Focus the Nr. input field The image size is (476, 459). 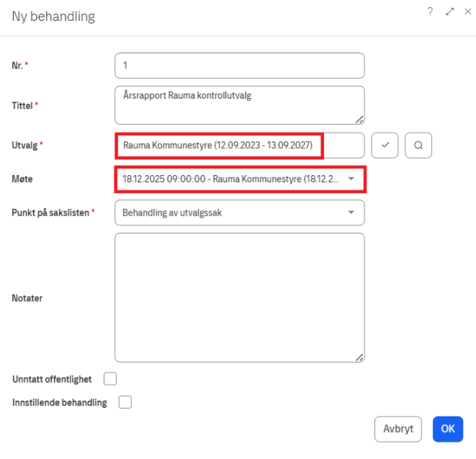click(239, 66)
